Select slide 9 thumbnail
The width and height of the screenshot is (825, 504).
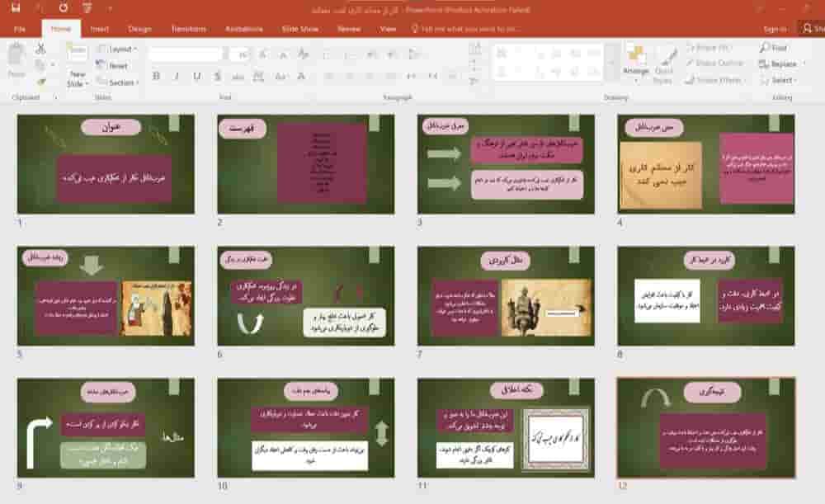pyautogui.click(x=106, y=427)
